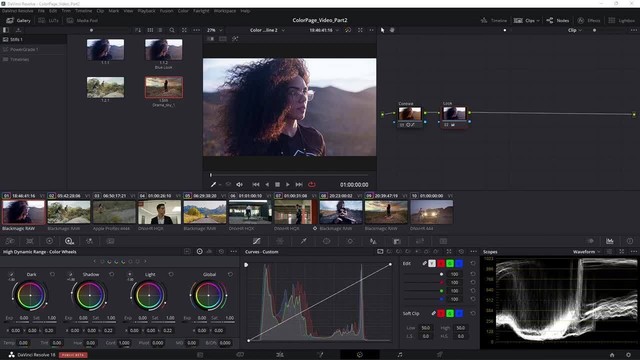Toggle red channel in Curves Edit

point(441,264)
